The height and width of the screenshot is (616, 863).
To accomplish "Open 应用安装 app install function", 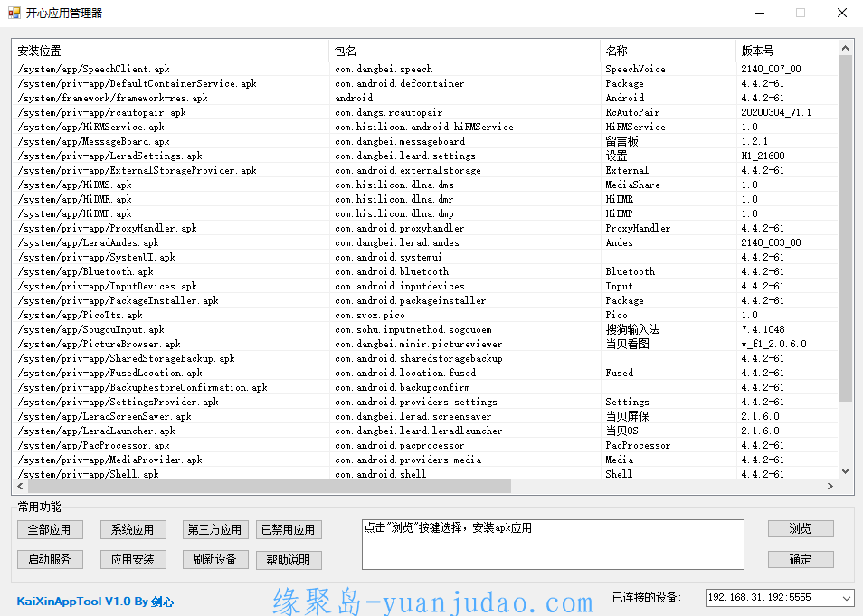I will point(133,559).
